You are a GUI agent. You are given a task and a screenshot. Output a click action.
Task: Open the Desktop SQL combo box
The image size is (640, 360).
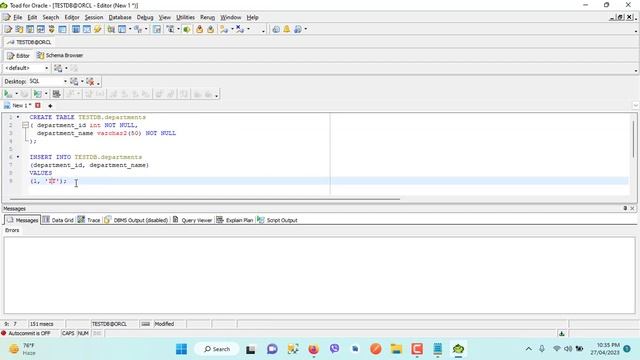point(48,81)
